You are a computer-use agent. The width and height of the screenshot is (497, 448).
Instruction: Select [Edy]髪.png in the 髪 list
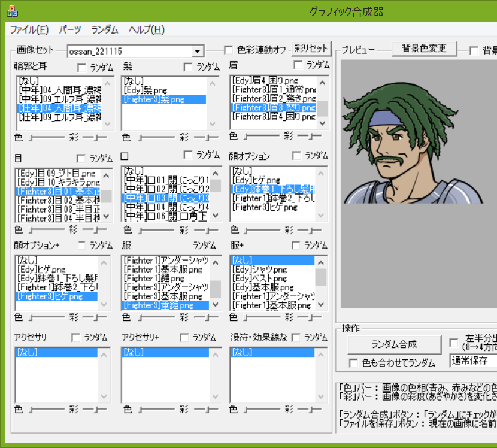point(165,90)
